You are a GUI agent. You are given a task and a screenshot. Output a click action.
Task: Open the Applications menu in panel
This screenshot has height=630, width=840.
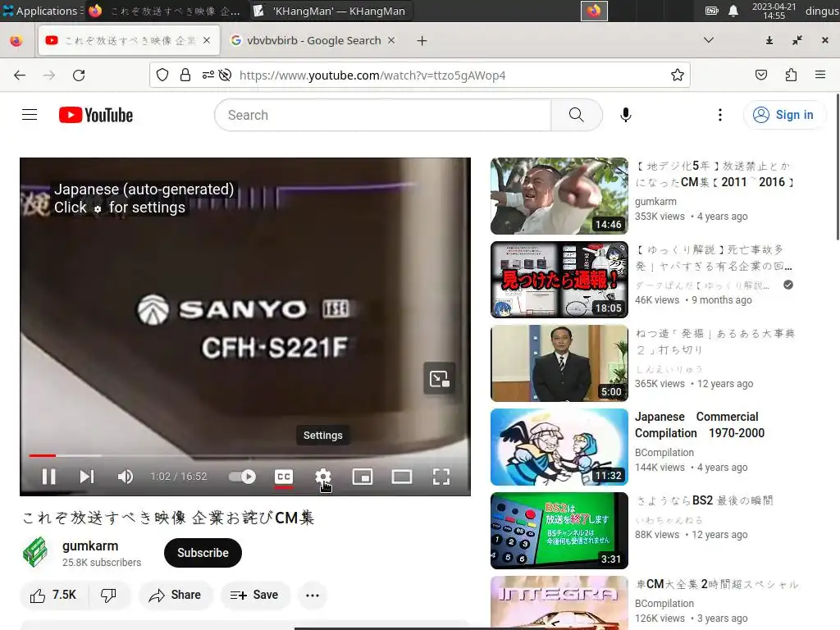(42, 11)
